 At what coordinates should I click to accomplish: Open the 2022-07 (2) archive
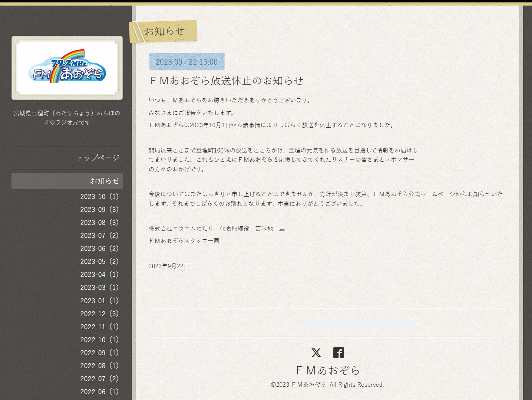[99, 379]
